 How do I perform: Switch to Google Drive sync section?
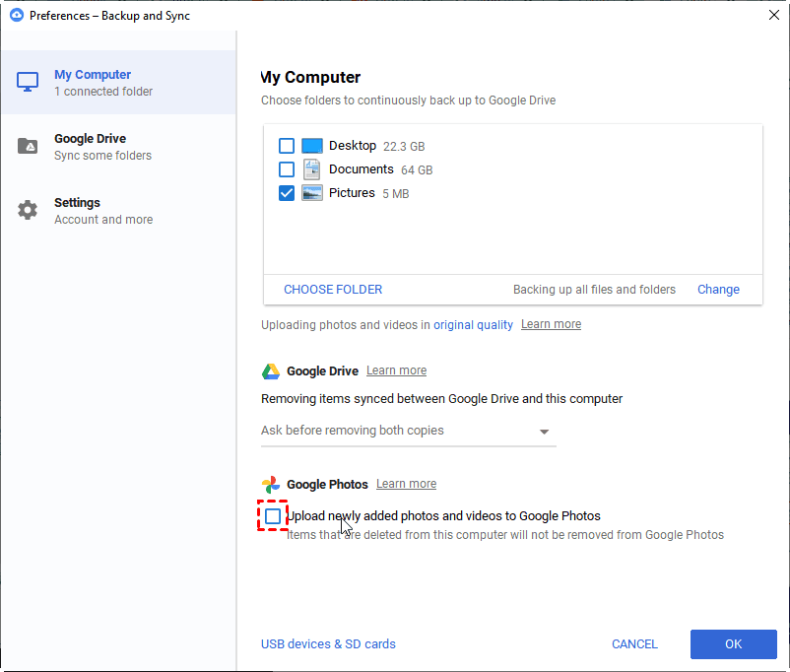pyautogui.click(x=119, y=146)
